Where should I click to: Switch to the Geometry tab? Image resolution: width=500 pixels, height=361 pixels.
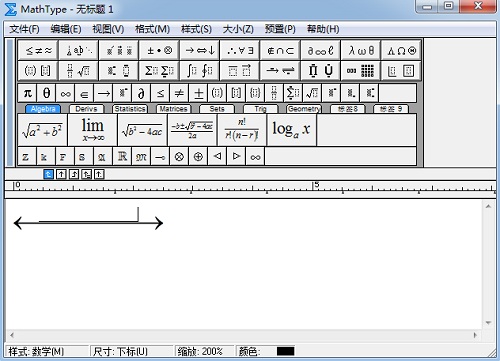coord(304,109)
